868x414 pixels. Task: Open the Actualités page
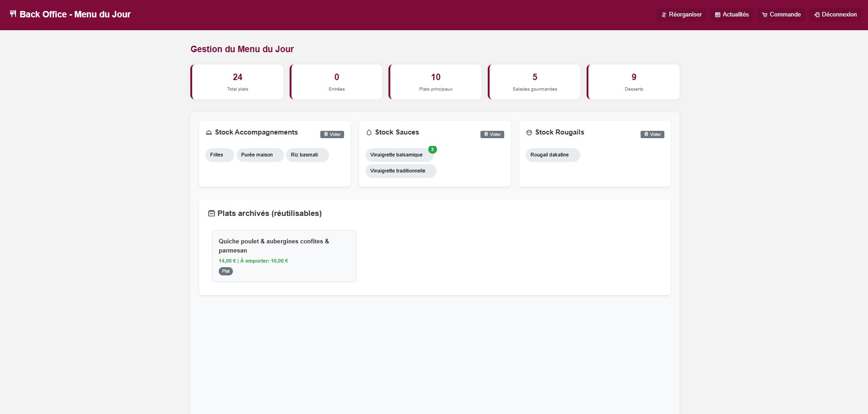[732, 15]
